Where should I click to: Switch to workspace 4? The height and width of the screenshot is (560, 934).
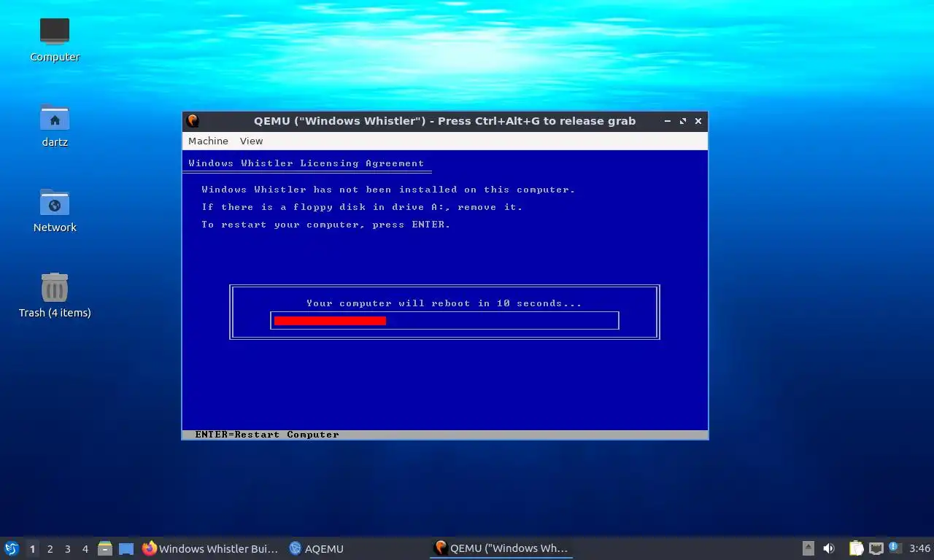pos(85,549)
